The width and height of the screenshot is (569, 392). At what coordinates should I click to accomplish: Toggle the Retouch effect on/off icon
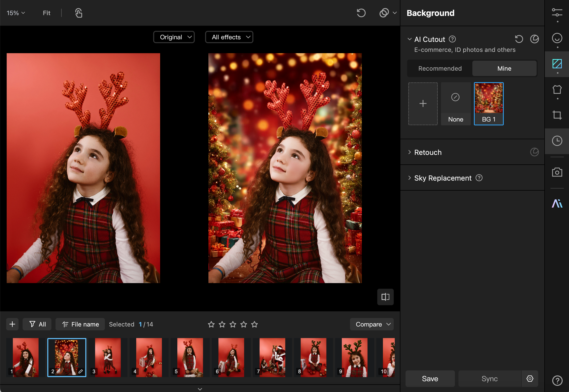[534, 152]
